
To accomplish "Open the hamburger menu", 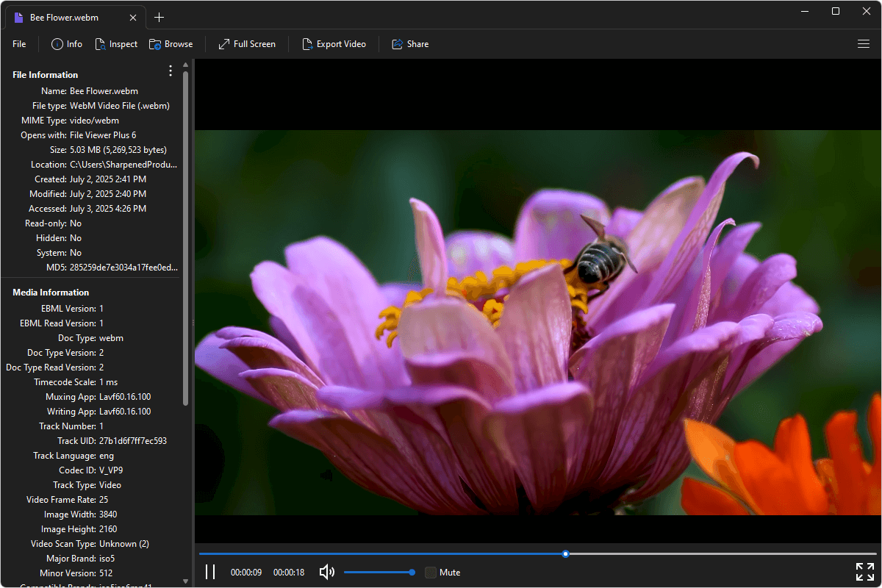I will 864,43.
